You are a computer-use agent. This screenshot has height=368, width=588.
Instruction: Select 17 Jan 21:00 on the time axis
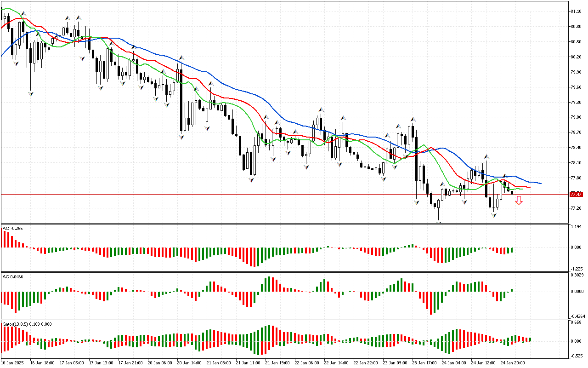[x=130, y=363]
